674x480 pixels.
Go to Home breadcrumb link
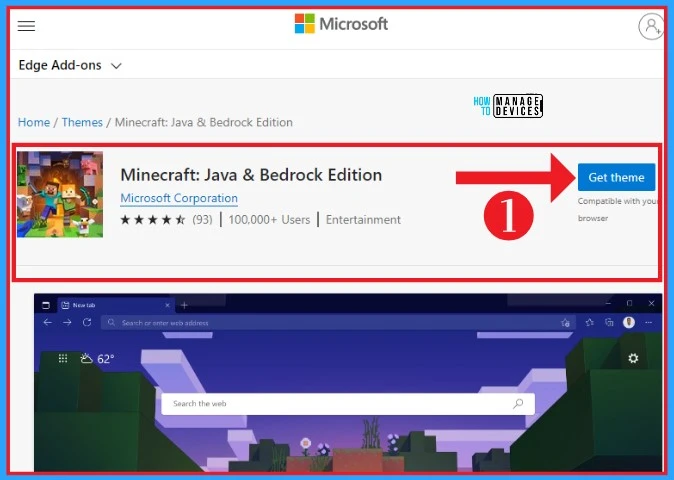(x=34, y=122)
